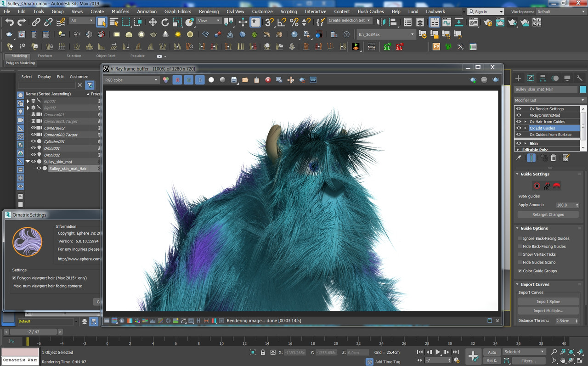The image size is (588, 366).
Task: Start render with VFB teapot icon
Action: pyautogui.click(x=496, y=80)
